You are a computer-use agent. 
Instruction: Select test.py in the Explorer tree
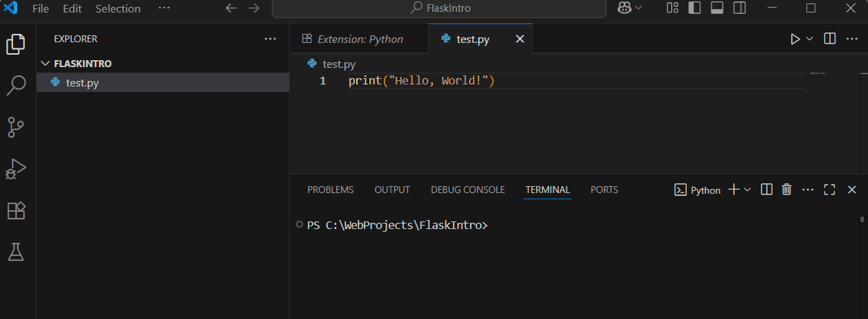point(82,82)
